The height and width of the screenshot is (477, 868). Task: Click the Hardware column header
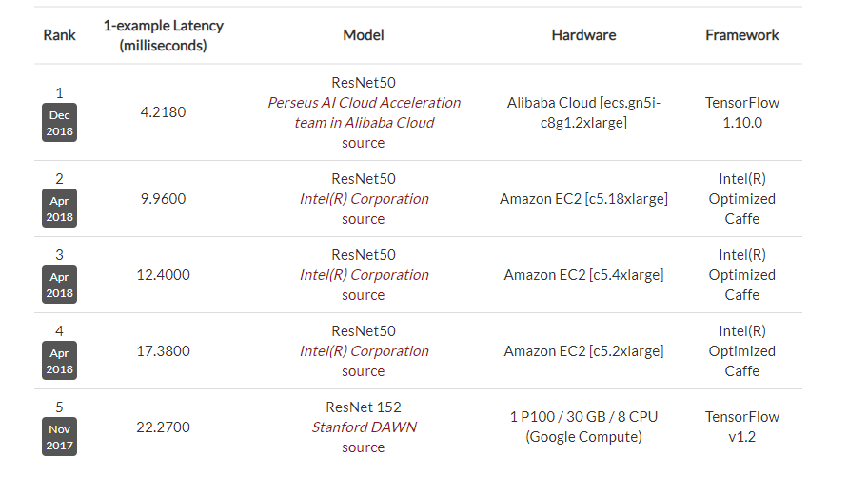(x=583, y=35)
